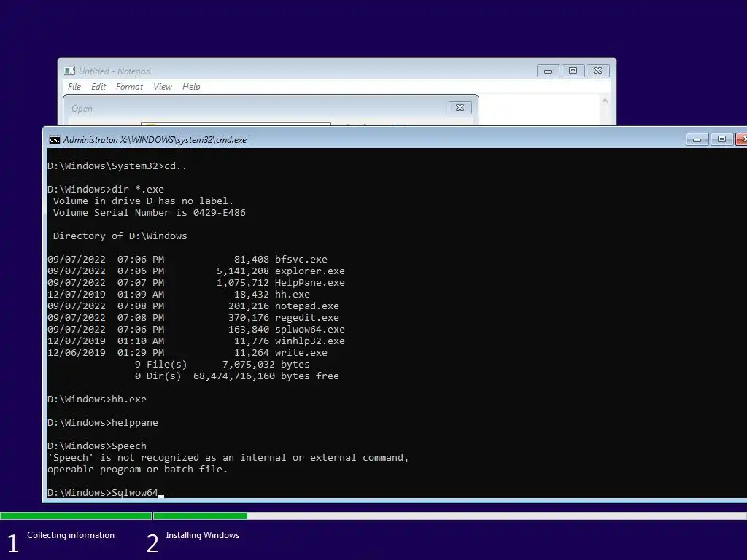This screenshot has width=747, height=560.
Task: Click the 'Collecting information' step label
Action: click(71, 535)
